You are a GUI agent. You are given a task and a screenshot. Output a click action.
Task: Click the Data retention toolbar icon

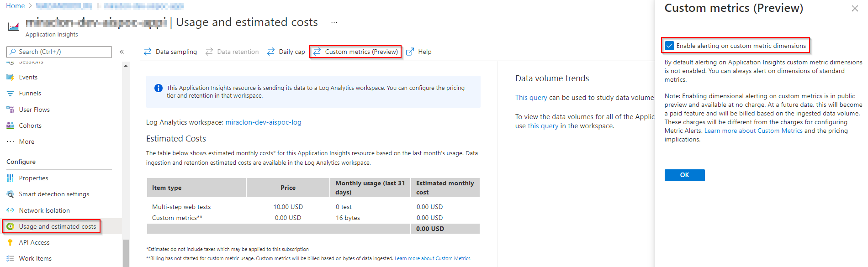(x=209, y=52)
